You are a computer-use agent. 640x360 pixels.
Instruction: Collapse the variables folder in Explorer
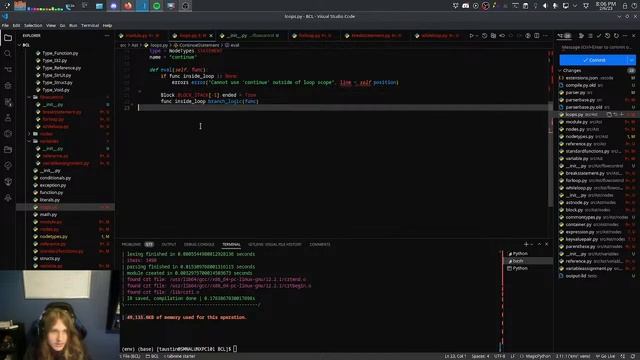pos(29,141)
